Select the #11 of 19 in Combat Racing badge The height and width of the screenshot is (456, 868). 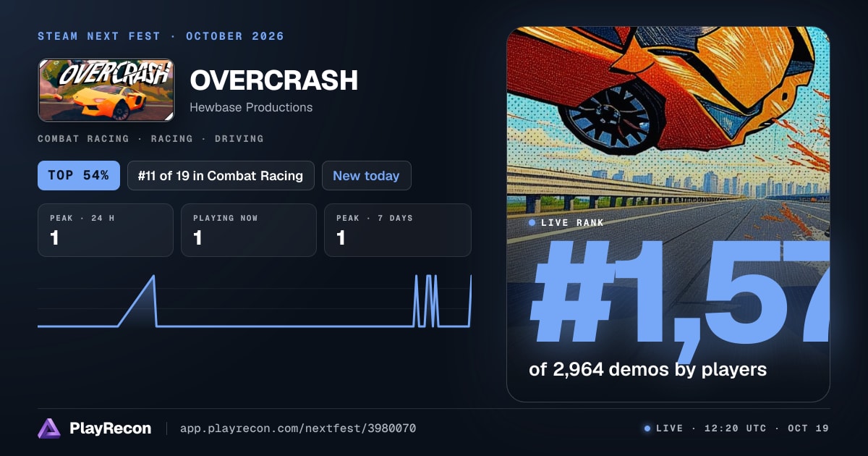coord(221,176)
